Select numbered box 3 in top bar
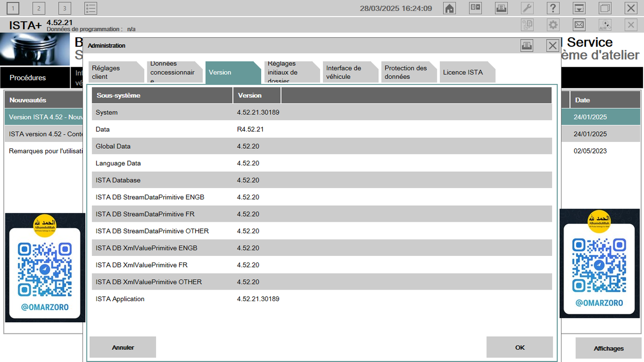This screenshot has width=644, height=362. (64, 8)
